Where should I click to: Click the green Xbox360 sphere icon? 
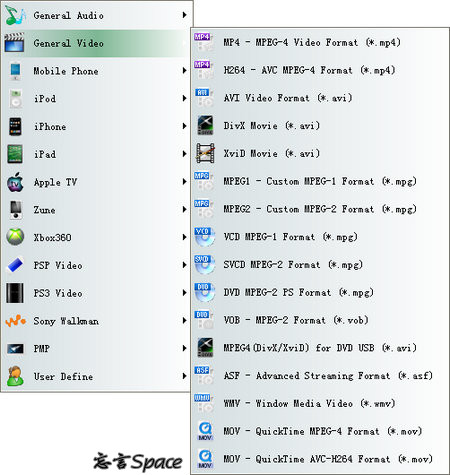[15, 237]
